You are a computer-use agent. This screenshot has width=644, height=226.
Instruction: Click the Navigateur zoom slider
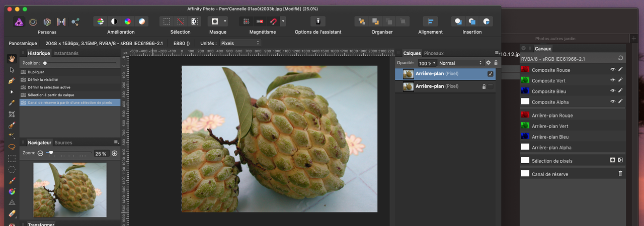[x=68, y=153]
